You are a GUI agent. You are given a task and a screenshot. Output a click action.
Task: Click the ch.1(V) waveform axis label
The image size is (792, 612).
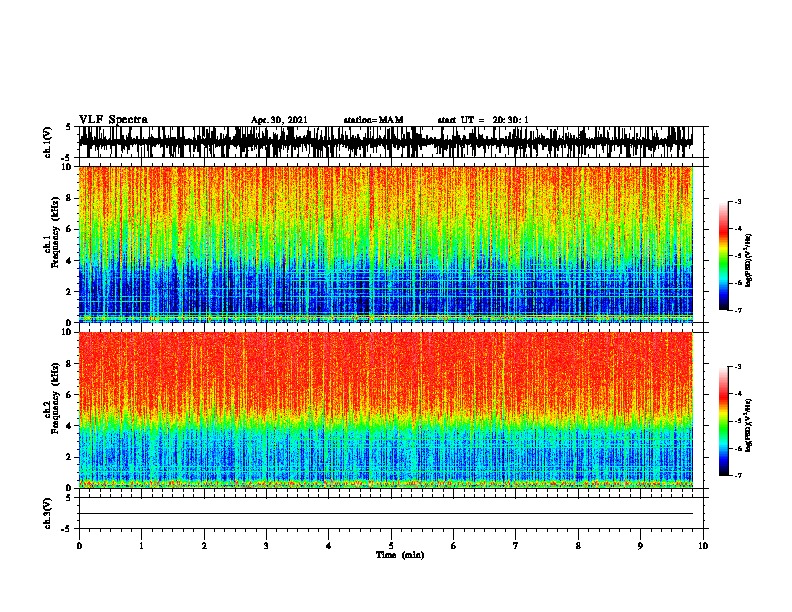pos(47,142)
